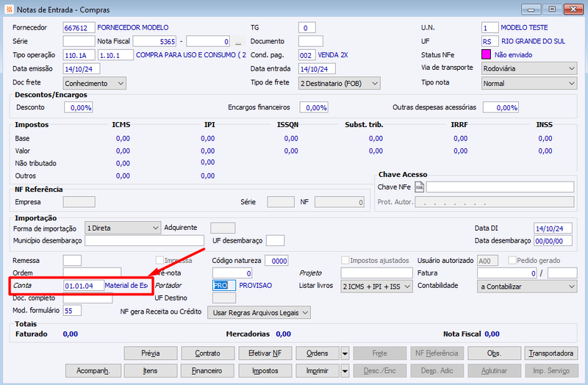Open the arrow menu beside Imprimir button
This screenshot has width=588, height=385.
tap(345, 371)
